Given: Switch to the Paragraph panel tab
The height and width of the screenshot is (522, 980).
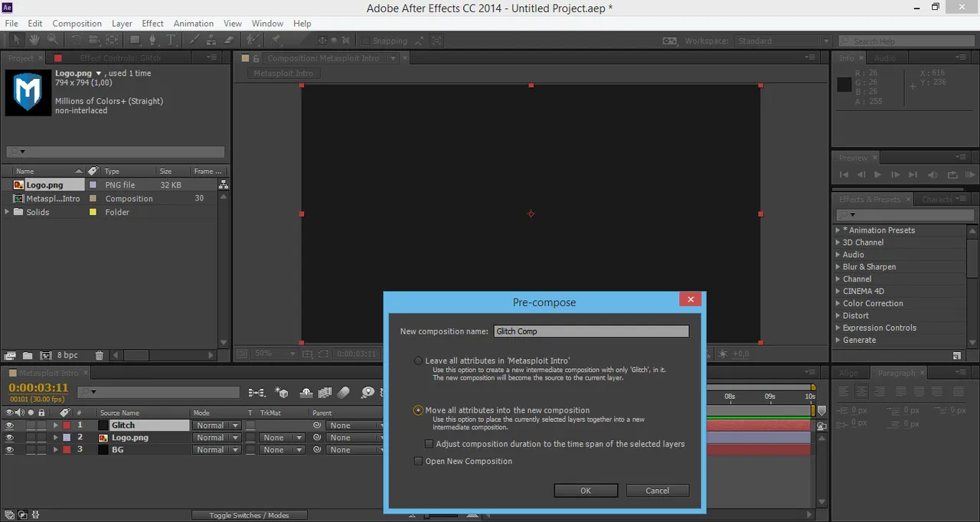Looking at the screenshot, I should 897,374.
